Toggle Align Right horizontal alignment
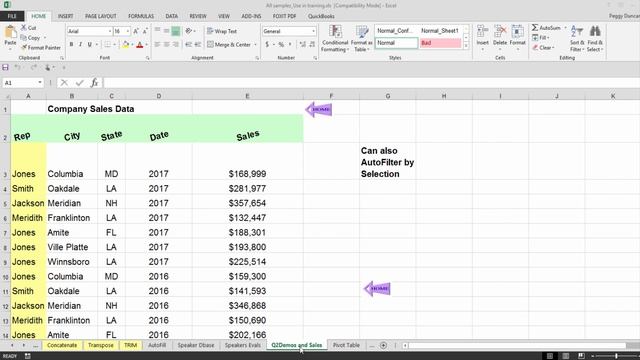Viewport: 640px width, 360px height. tap(176, 44)
